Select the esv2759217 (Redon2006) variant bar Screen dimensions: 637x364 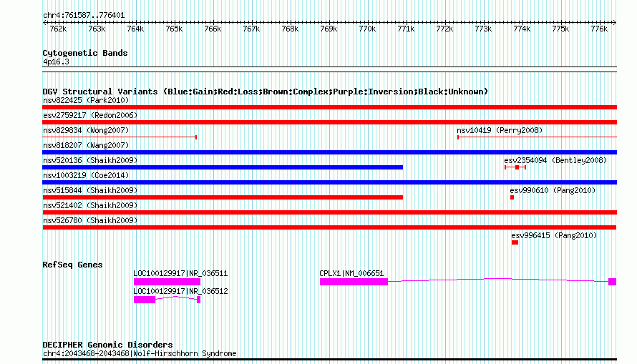point(329,122)
